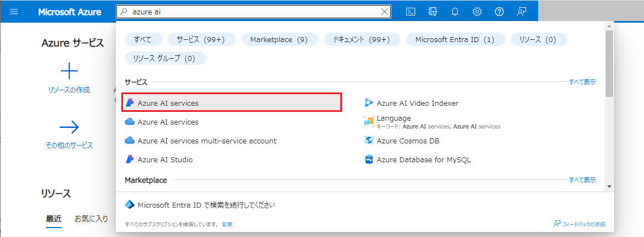Click フィードバックの送信 link
Screen dimensions: 644x237
click(x=579, y=224)
